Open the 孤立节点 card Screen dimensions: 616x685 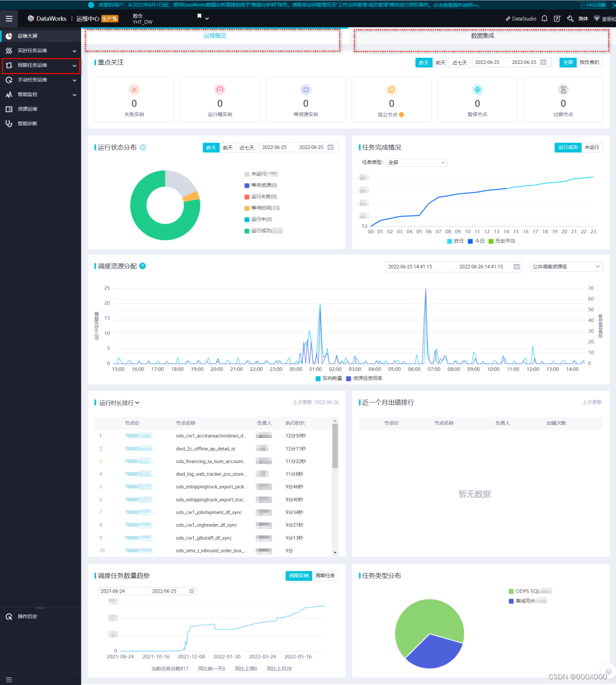pos(391,99)
